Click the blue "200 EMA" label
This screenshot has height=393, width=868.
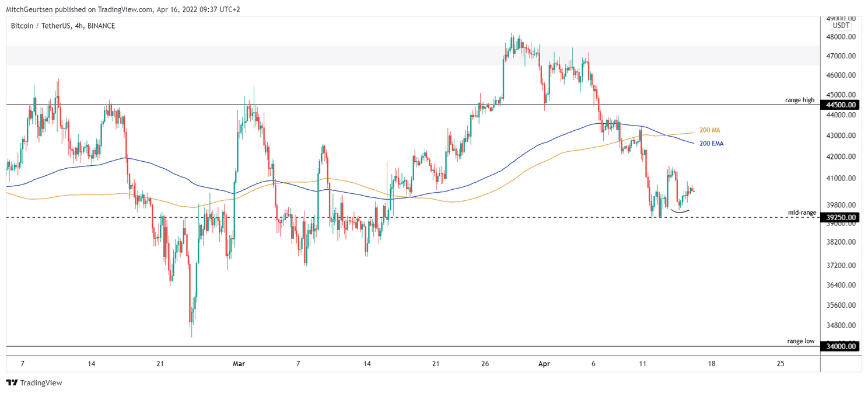pyautogui.click(x=711, y=143)
